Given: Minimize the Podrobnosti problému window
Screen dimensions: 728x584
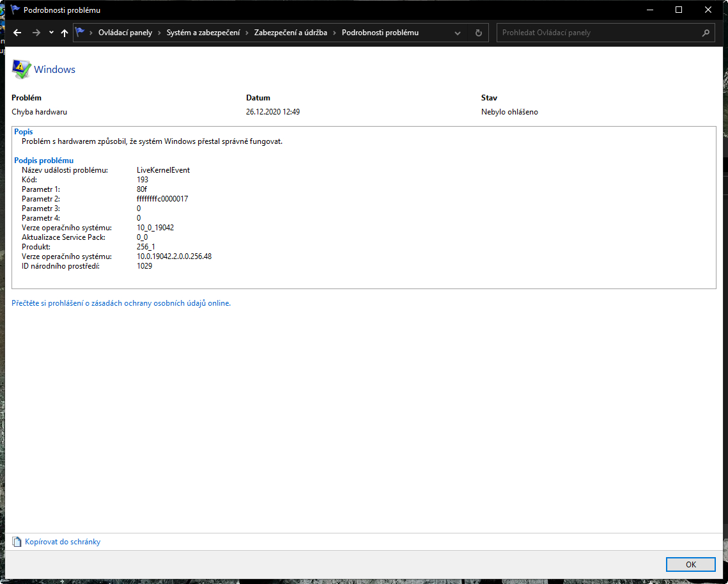Looking at the screenshot, I should [x=650, y=10].
